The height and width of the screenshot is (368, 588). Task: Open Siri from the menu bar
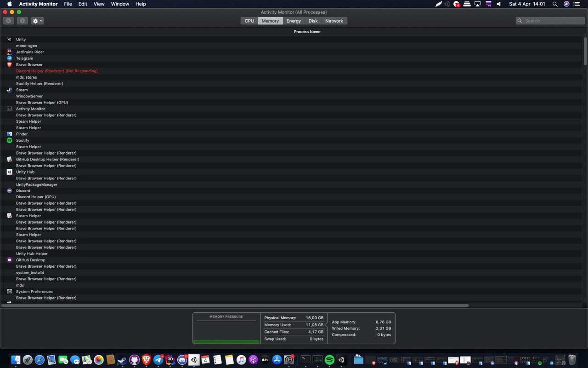tap(566, 4)
